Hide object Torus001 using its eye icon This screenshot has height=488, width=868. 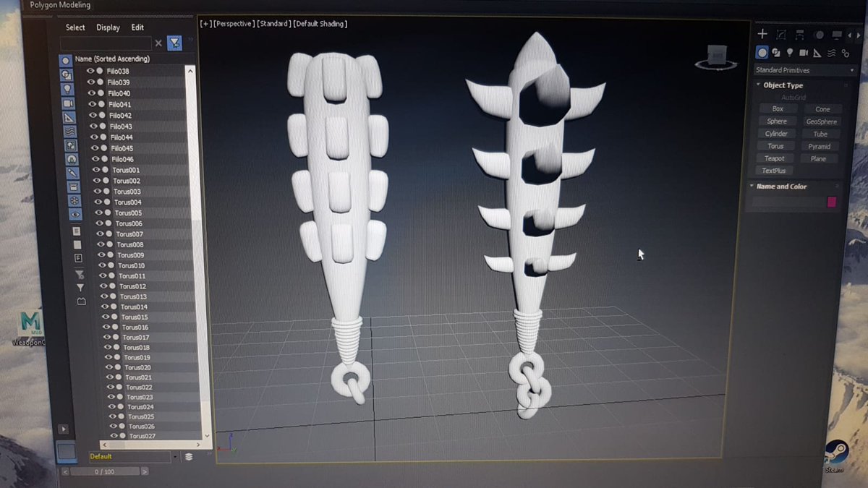pos(96,169)
